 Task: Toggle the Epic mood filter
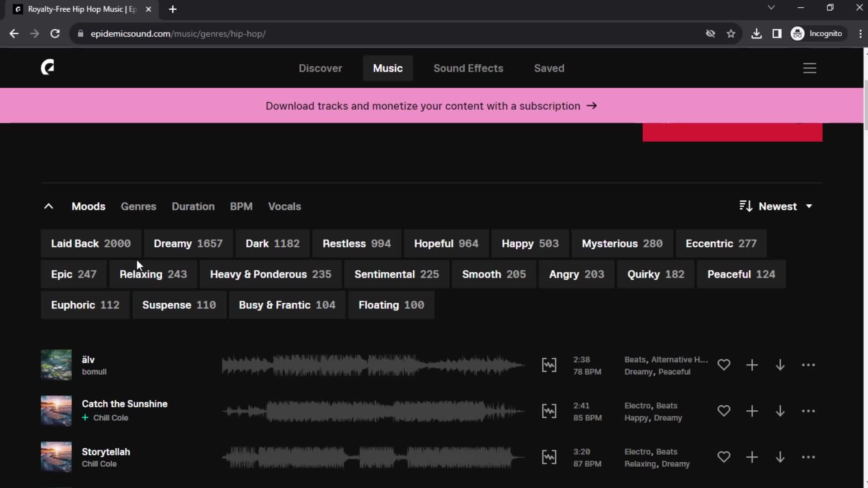point(74,274)
